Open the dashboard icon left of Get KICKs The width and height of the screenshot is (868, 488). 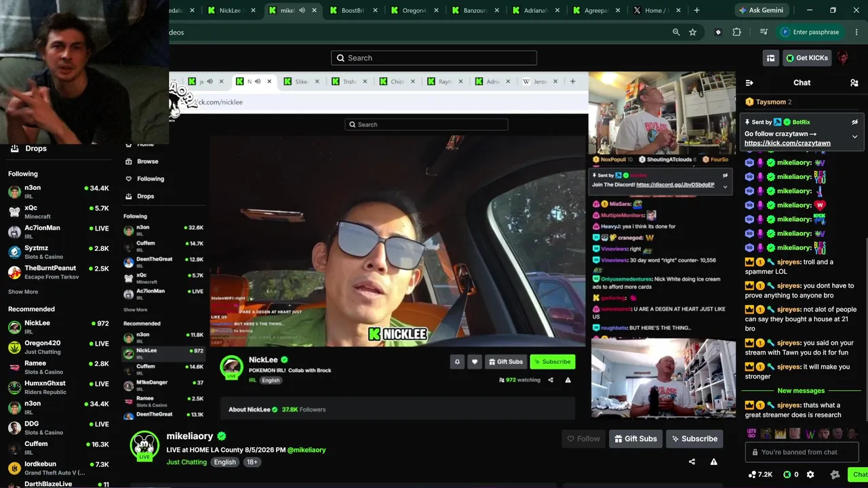(770, 58)
